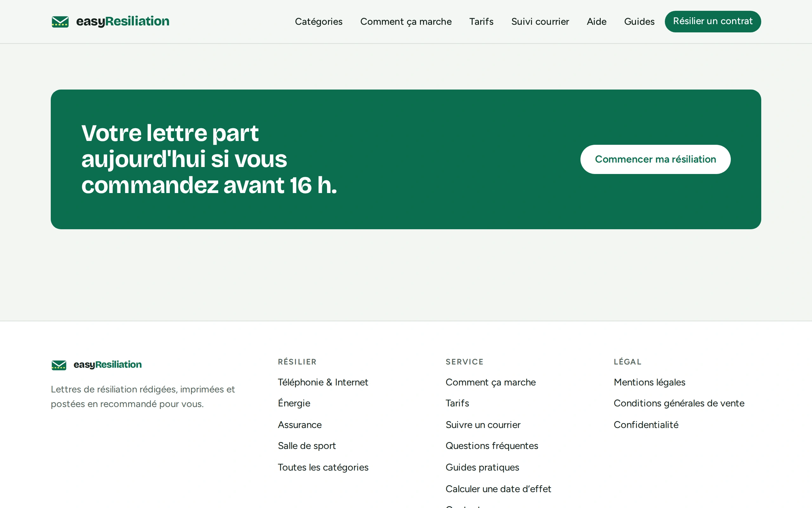Open Calculer une date d'effet link
Screen dimensions: 812x508
498,489
